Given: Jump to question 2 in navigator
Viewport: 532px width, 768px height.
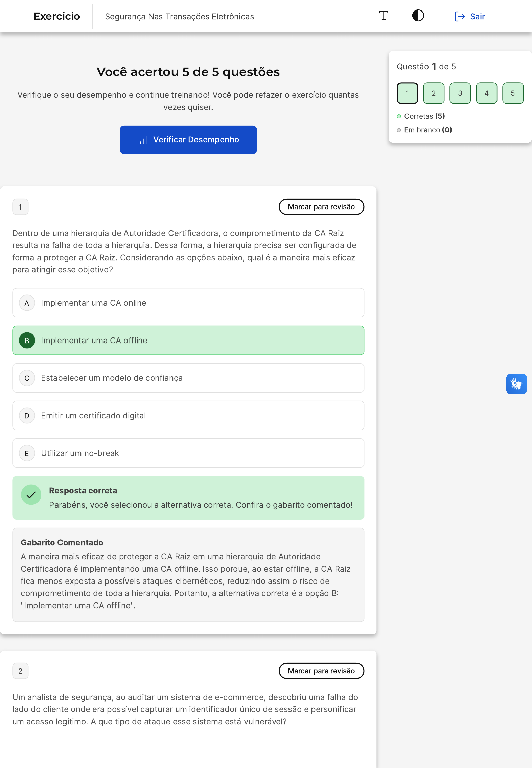Looking at the screenshot, I should (434, 93).
